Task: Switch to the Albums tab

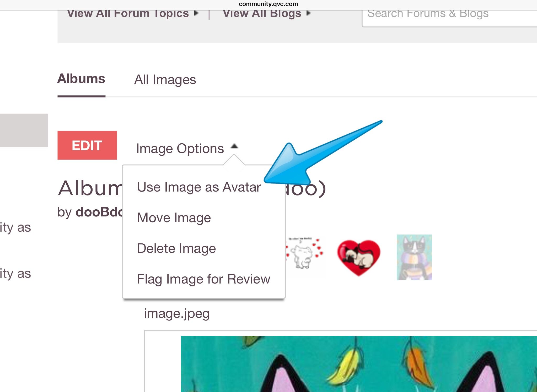Action: [x=81, y=79]
